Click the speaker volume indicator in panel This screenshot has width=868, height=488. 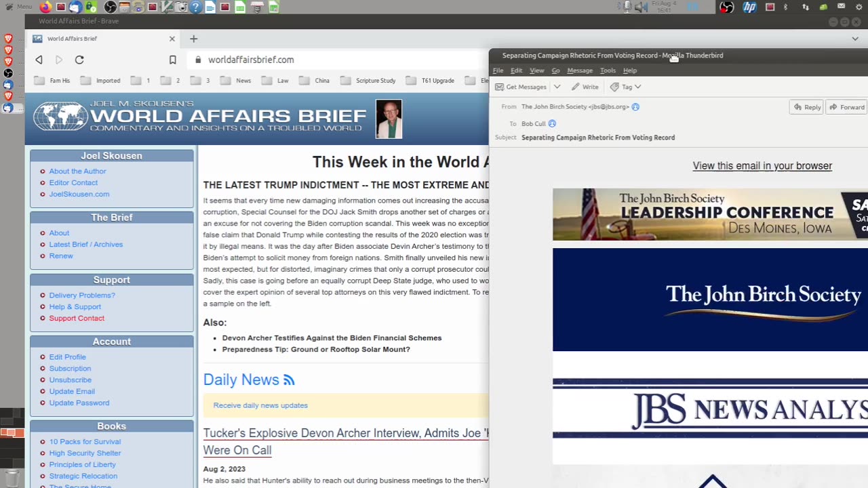pos(640,7)
